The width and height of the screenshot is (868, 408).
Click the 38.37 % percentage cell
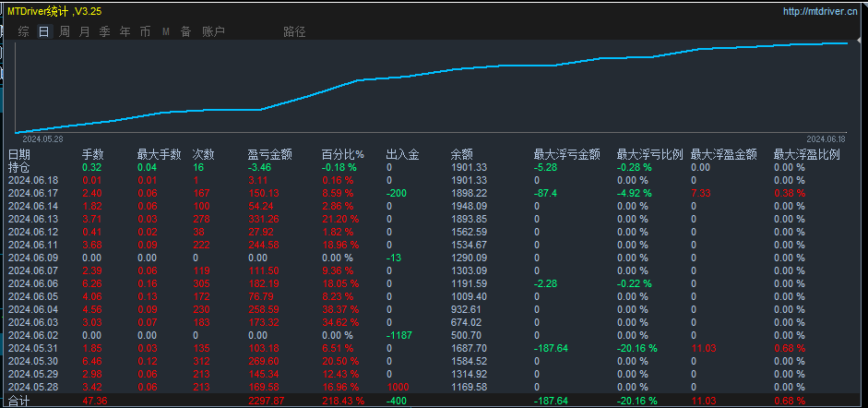pos(340,309)
